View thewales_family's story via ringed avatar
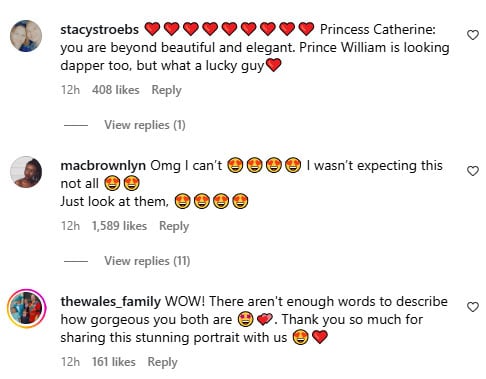 pyautogui.click(x=27, y=308)
